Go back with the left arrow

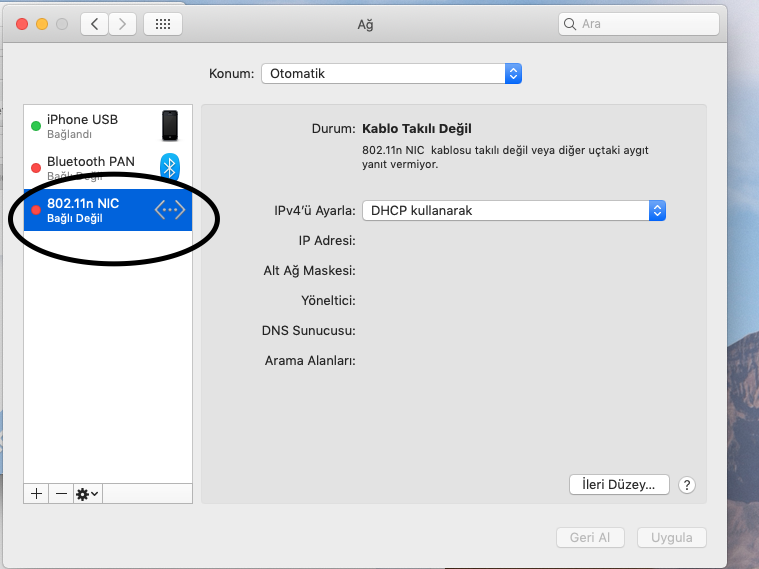point(95,24)
